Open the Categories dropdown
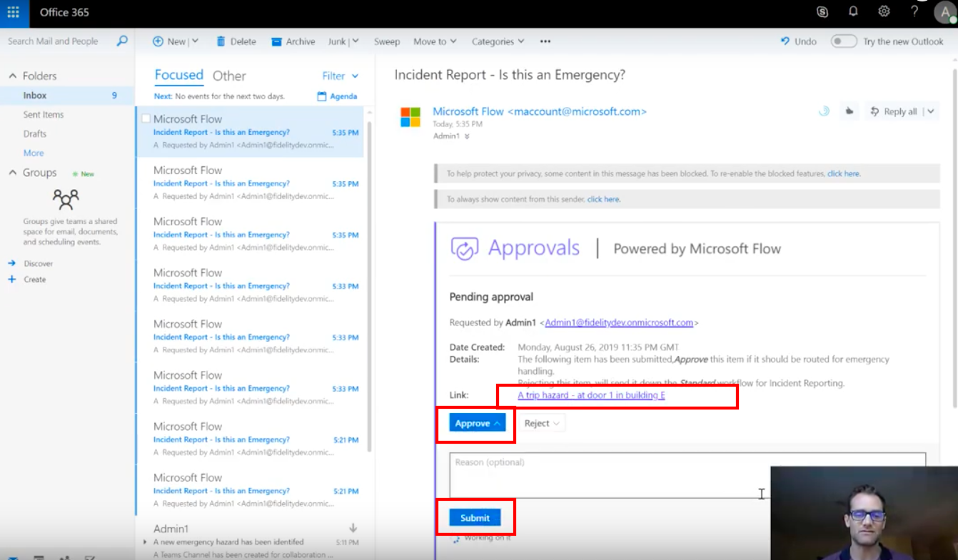This screenshot has height=560, width=958. click(x=498, y=41)
